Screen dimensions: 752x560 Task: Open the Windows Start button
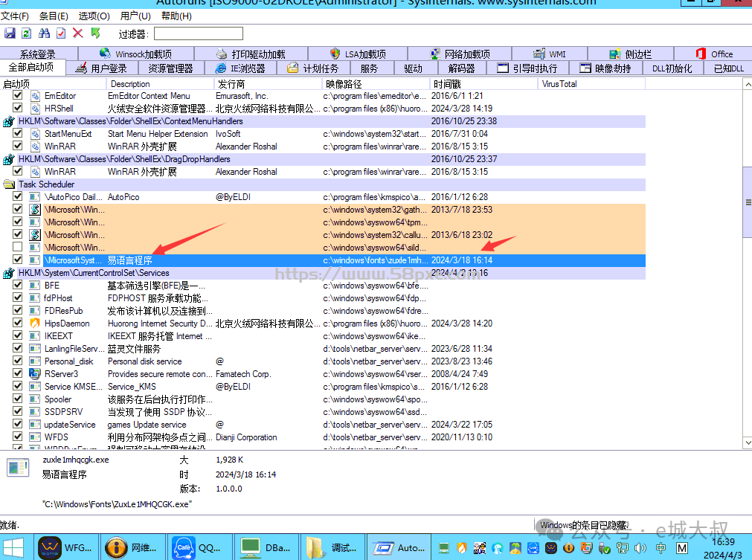(13, 547)
